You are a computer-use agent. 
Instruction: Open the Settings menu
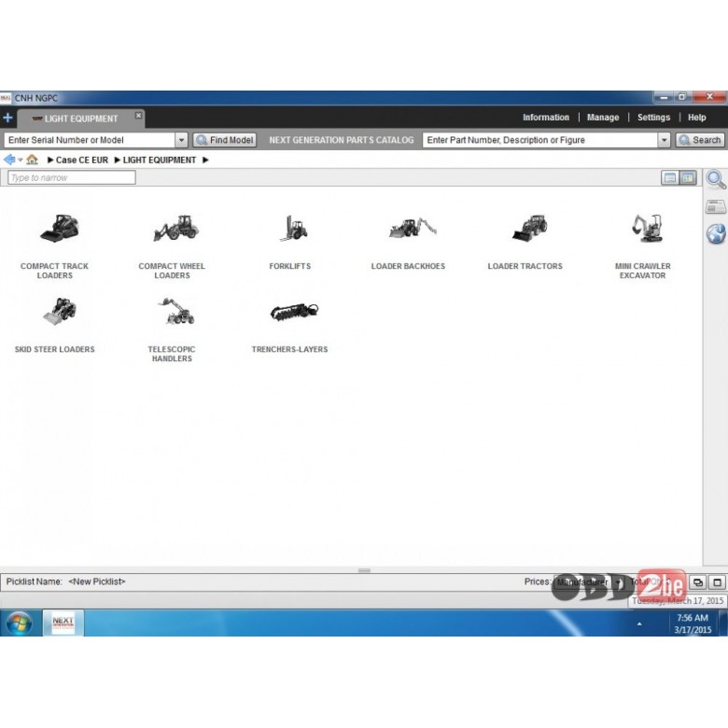(x=653, y=118)
